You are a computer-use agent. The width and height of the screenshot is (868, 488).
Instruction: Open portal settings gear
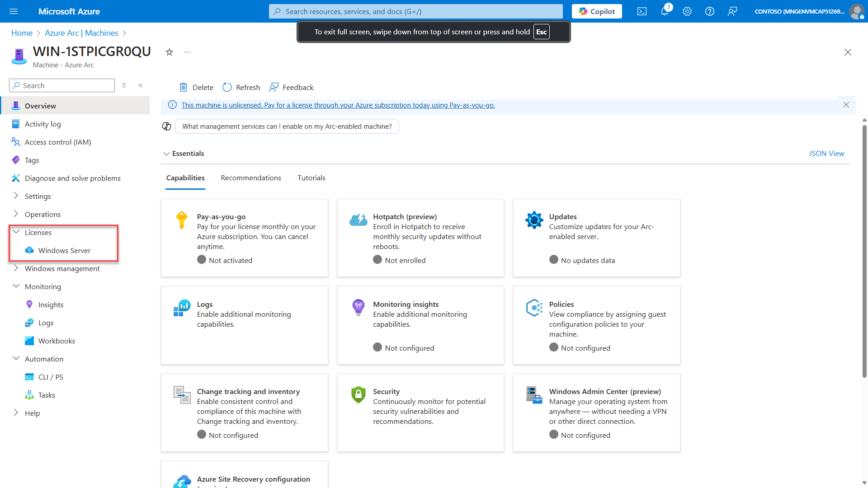(687, 11)
